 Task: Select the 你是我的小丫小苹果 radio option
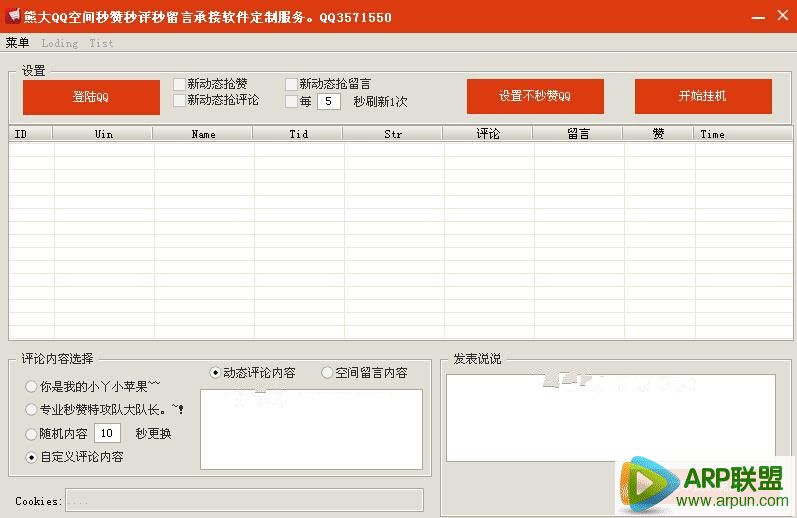pyautogui.click(x=31, y=386)
